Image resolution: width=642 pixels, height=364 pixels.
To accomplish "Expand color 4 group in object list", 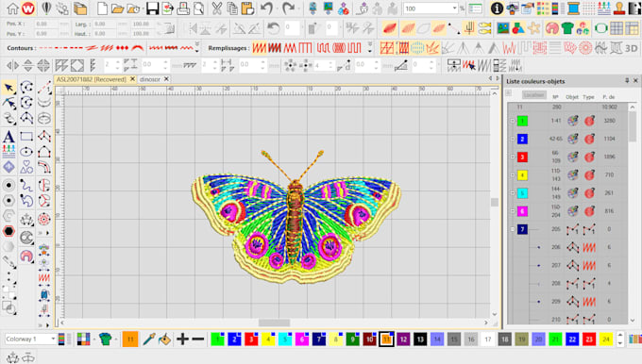I will coord(513,175).
